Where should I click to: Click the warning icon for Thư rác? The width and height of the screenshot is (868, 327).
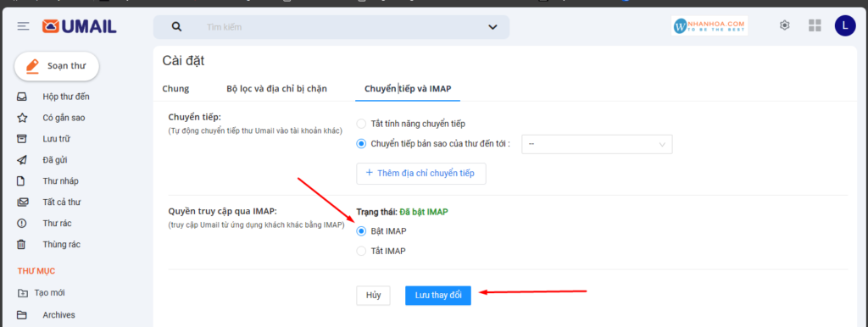click(x=22, y=224)
